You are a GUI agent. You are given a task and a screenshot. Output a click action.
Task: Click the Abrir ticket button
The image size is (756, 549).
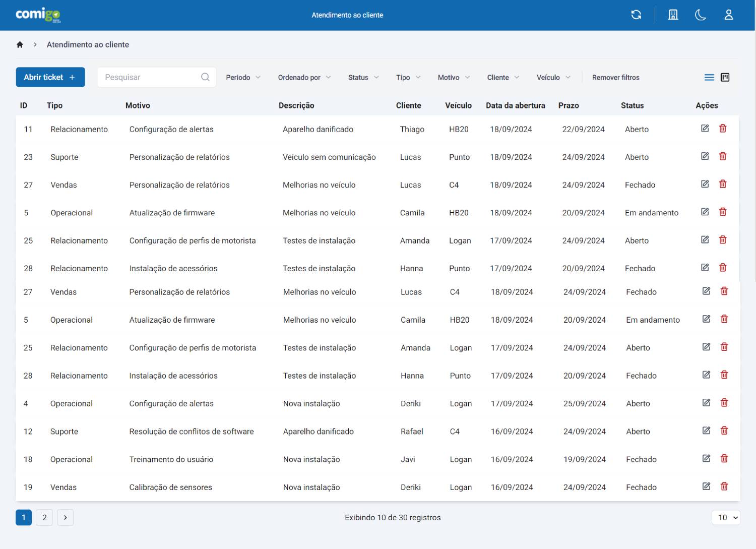(50, 77)
